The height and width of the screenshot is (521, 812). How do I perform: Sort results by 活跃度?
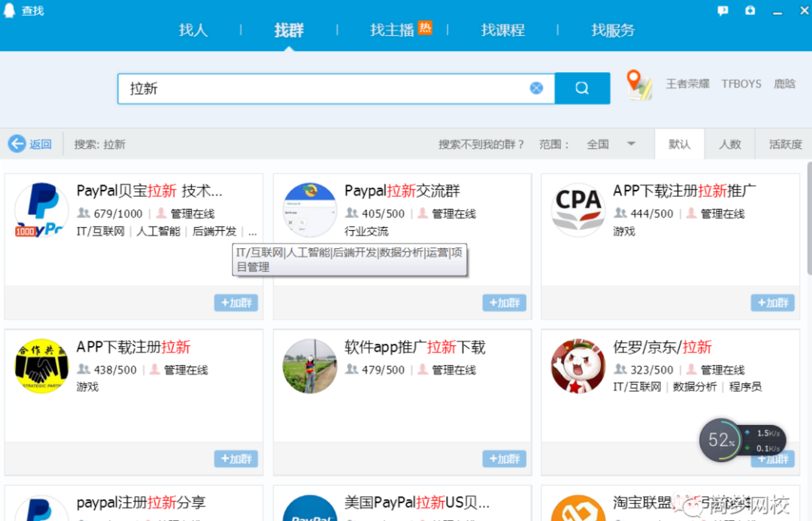pos(785,144)
